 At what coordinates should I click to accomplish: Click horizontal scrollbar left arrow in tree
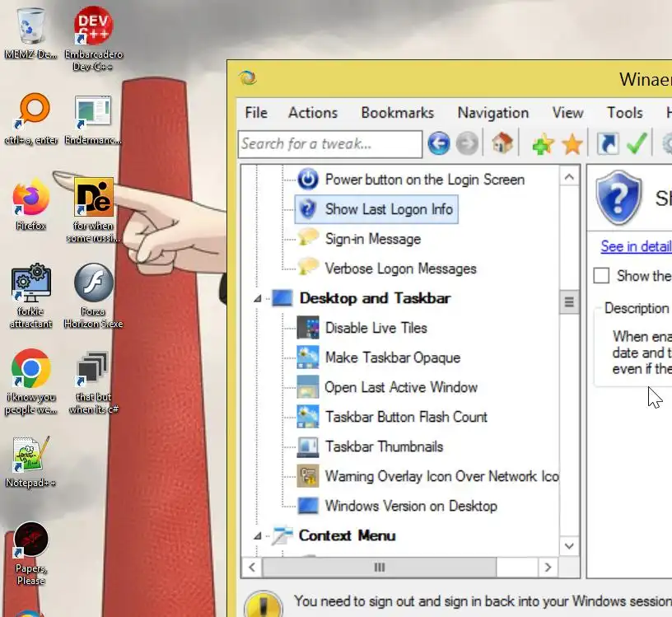(252, 568)
